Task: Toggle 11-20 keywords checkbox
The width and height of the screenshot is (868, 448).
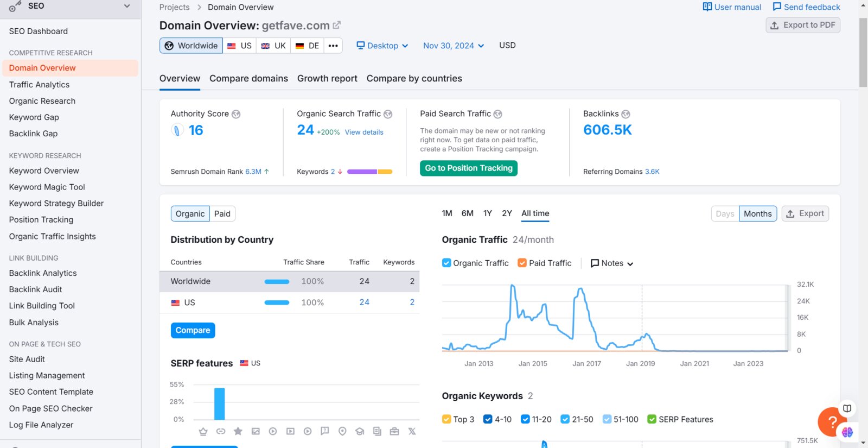Action: pyautogui.click(x=525, y=419)
